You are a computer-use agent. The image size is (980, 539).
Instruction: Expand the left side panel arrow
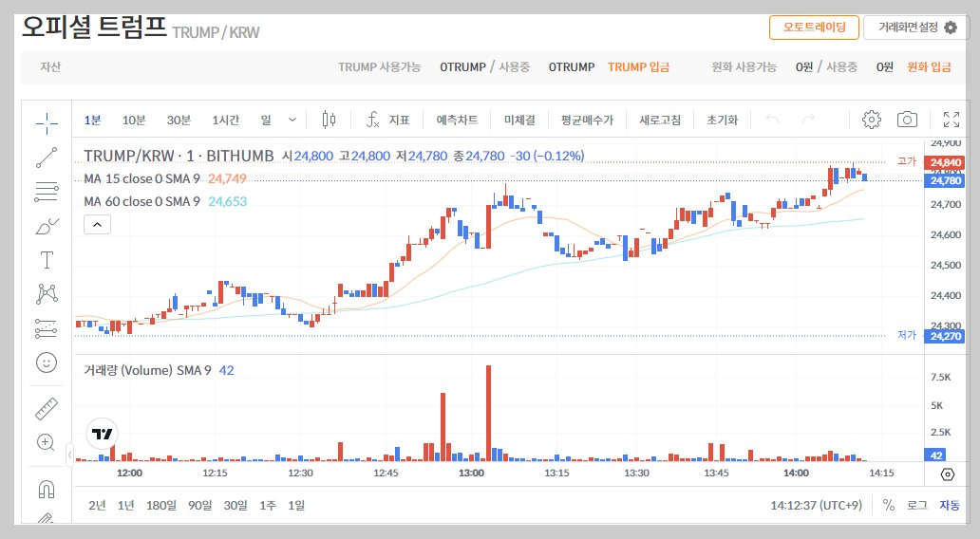[x=69, y=454]
